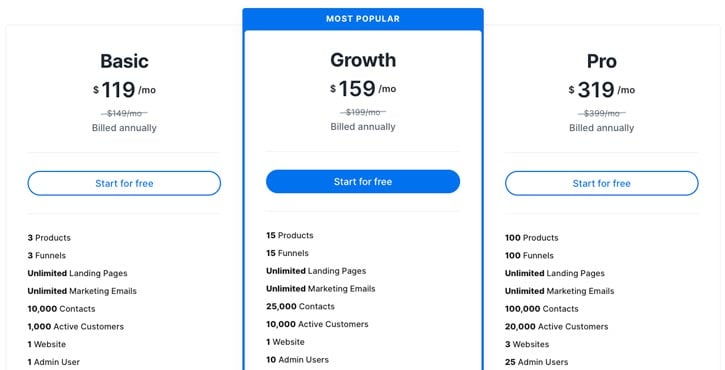Screen dimensions: 725x370
Task: Click the 10 Admin Users line
Action: 297,360
